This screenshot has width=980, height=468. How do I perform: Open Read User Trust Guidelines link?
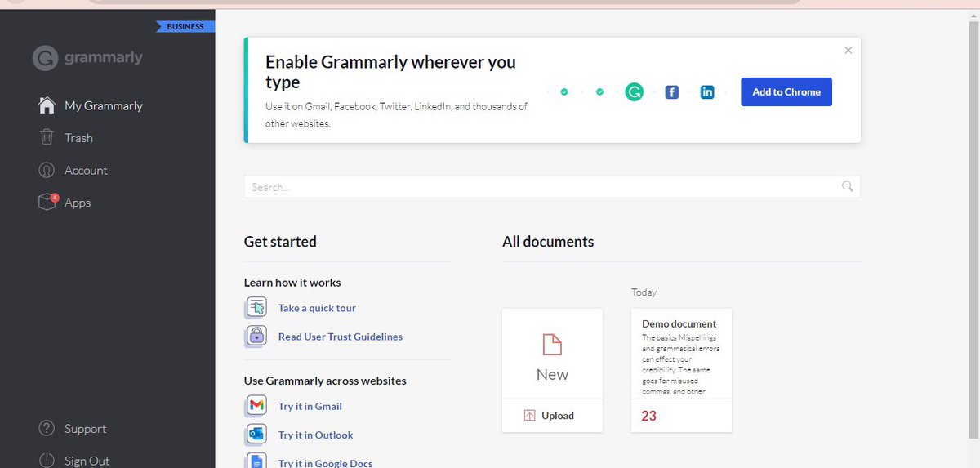pos(341,337)
